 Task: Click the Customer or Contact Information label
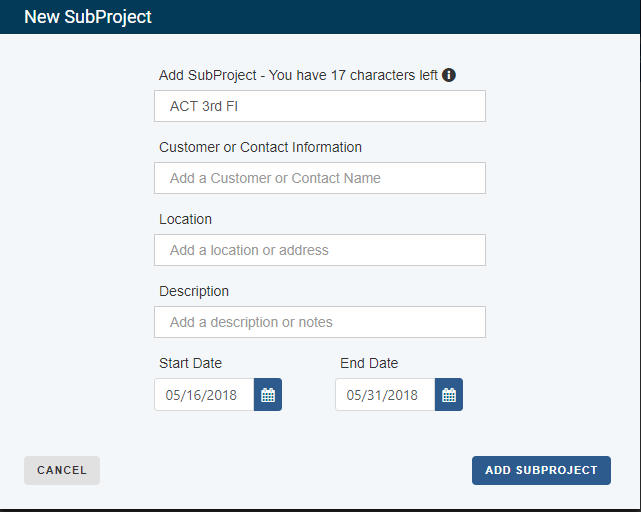260,147
